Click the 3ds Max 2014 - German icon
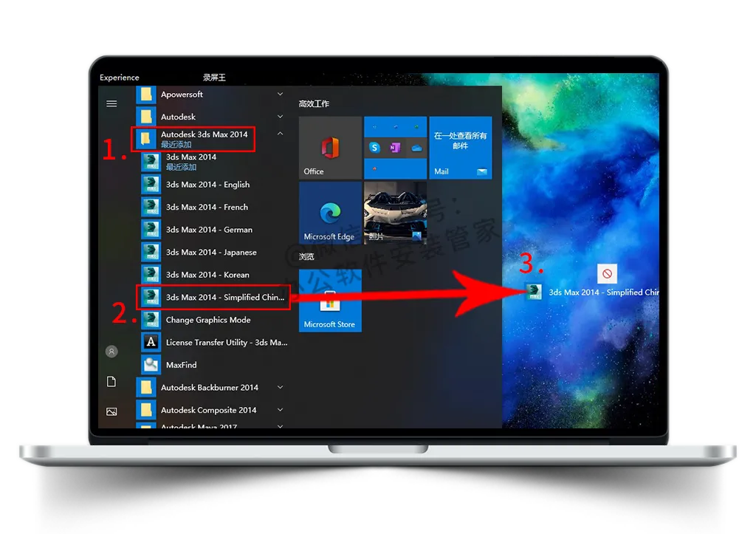The width and height of the screenshot is (756, 534). [151, 230]
